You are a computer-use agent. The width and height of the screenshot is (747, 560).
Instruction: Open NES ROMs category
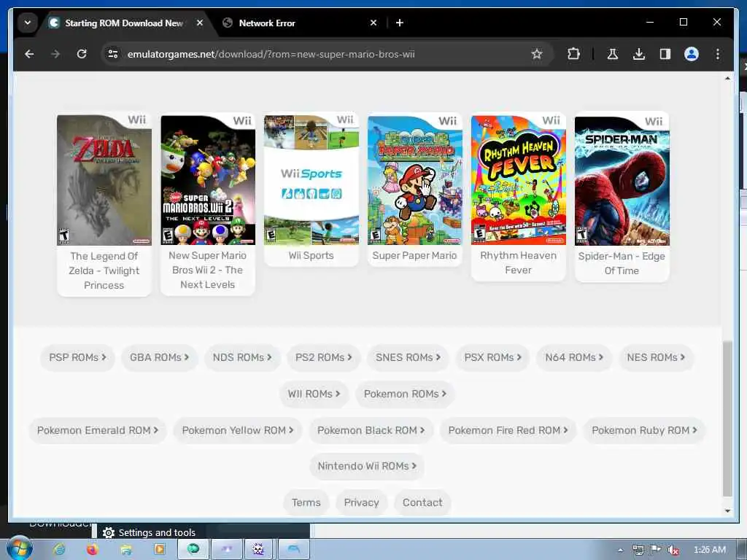point(656,357)
